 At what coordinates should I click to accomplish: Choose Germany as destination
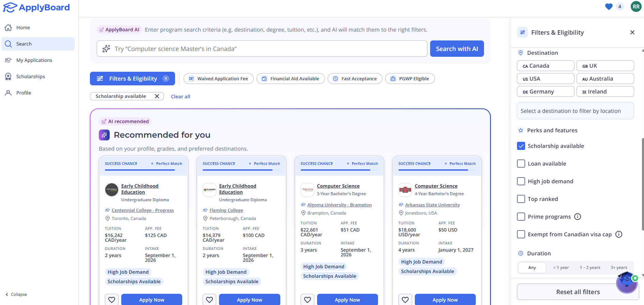tap(546, 91)
